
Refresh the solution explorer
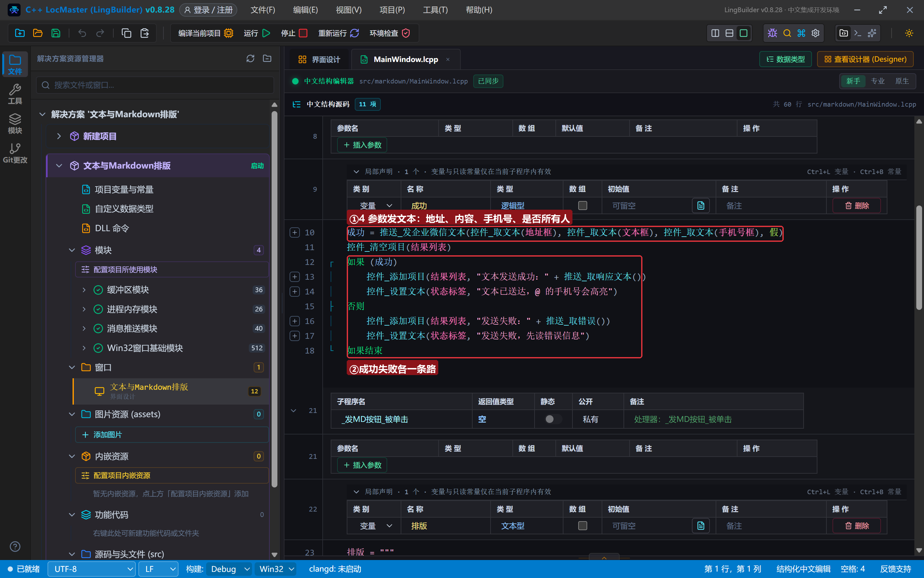coord(250,58)
